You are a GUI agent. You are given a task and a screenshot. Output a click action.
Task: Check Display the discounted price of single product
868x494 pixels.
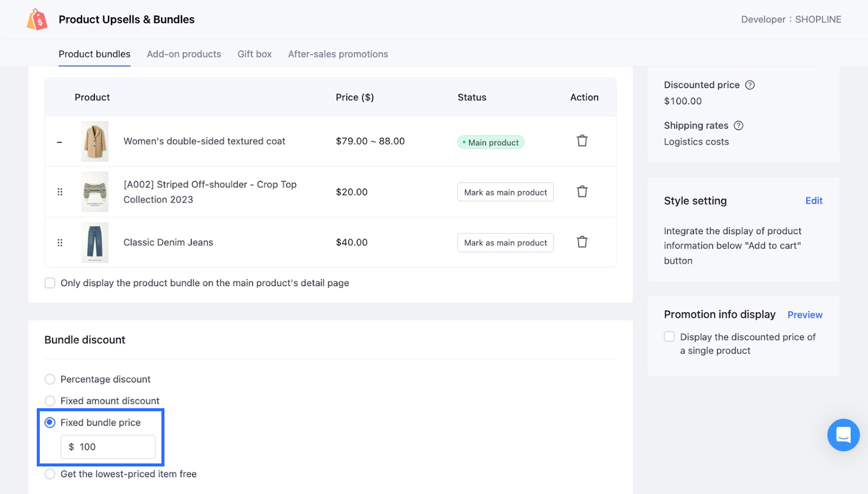pyautogui.click(x=669, y=337)
